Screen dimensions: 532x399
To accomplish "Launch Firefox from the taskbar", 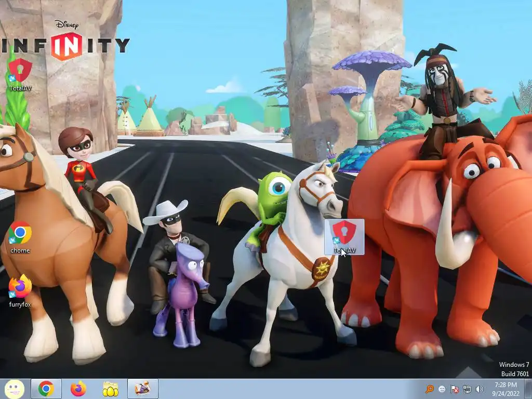I will tap(78, 389).
